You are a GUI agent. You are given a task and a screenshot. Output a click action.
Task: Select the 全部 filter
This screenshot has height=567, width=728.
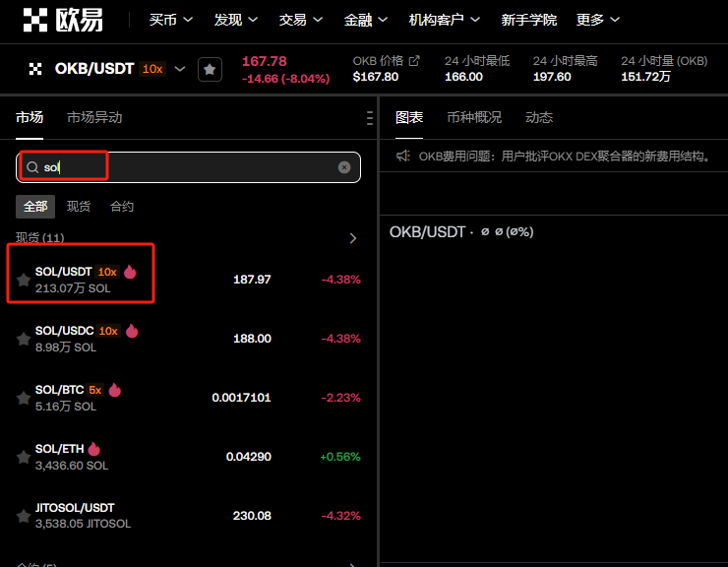[35, 207]
